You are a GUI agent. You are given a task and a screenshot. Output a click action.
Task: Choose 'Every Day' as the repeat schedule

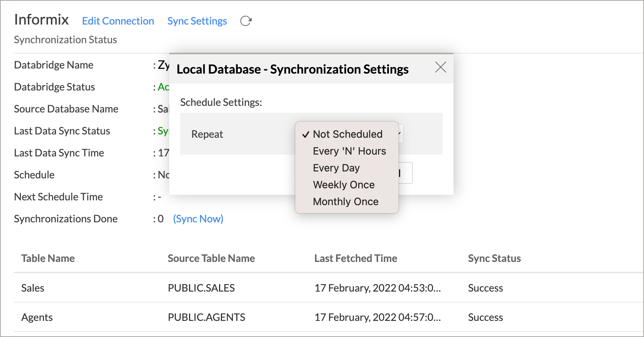(x=336, y=168)
